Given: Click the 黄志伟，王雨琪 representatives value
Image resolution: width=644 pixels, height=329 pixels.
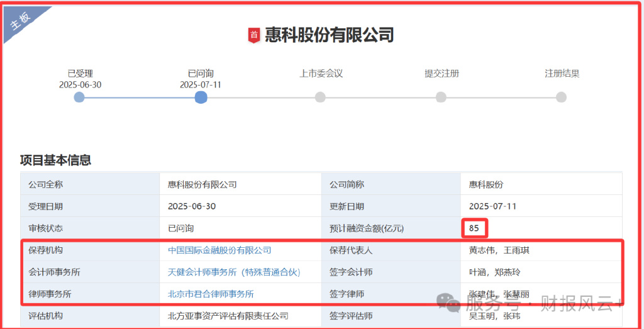Looking at the screenshot, I should point(499,250).
